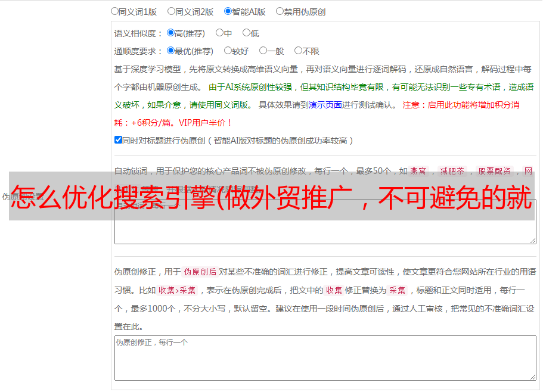The image size is (543, 392).
Task: Choose 最优(推荐) for 通顺度要求
Action: 170,51
